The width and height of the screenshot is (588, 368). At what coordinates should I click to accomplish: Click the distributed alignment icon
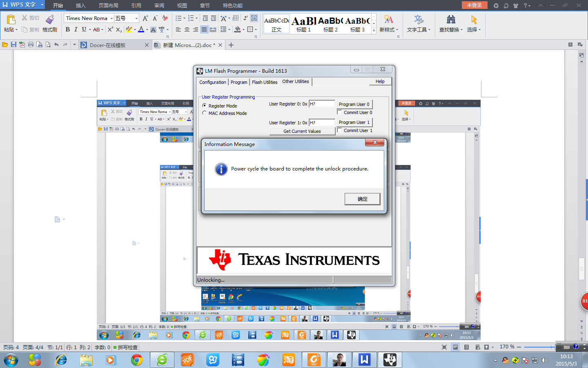tap(213, 29)
